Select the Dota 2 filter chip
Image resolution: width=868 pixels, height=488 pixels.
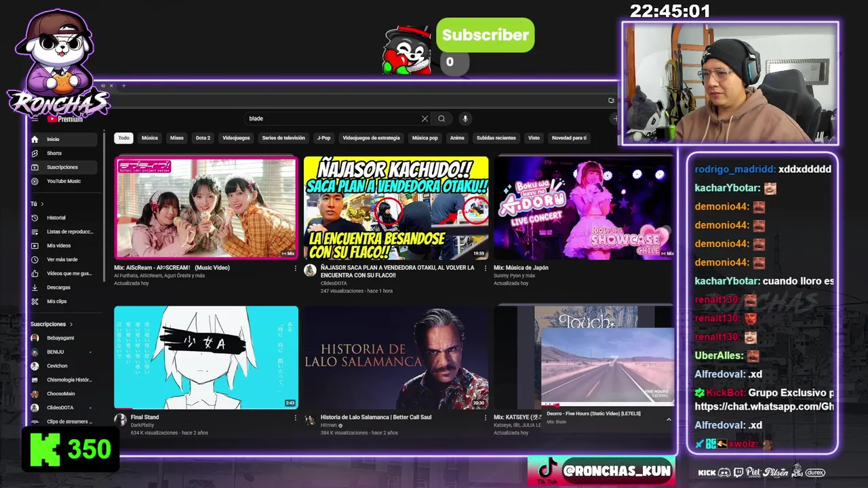pos(203,138)
